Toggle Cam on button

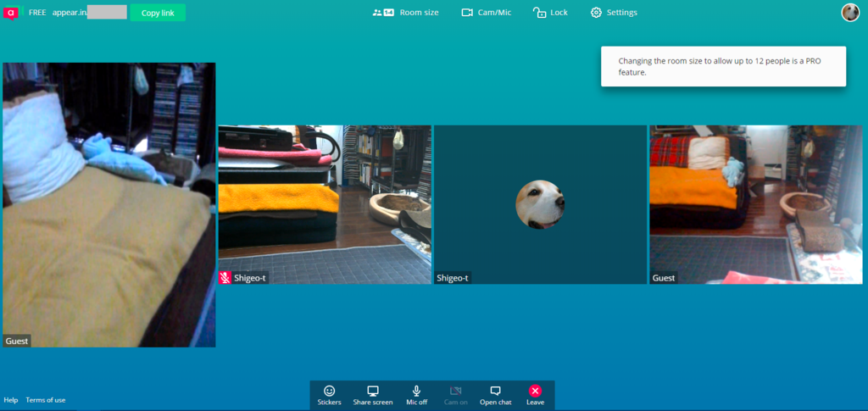[x=455, y=396]
